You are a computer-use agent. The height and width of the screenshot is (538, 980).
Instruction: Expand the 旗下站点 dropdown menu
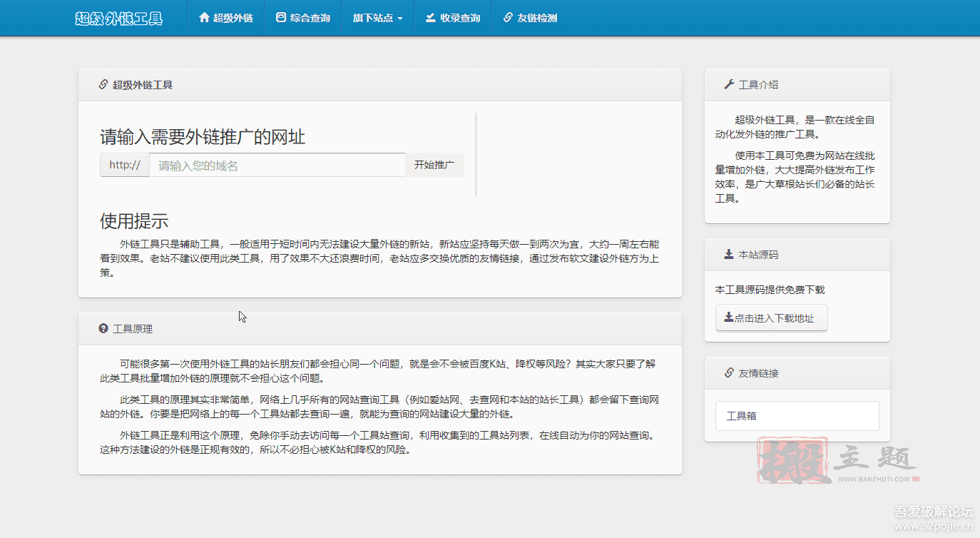click(x=378, y=18)
